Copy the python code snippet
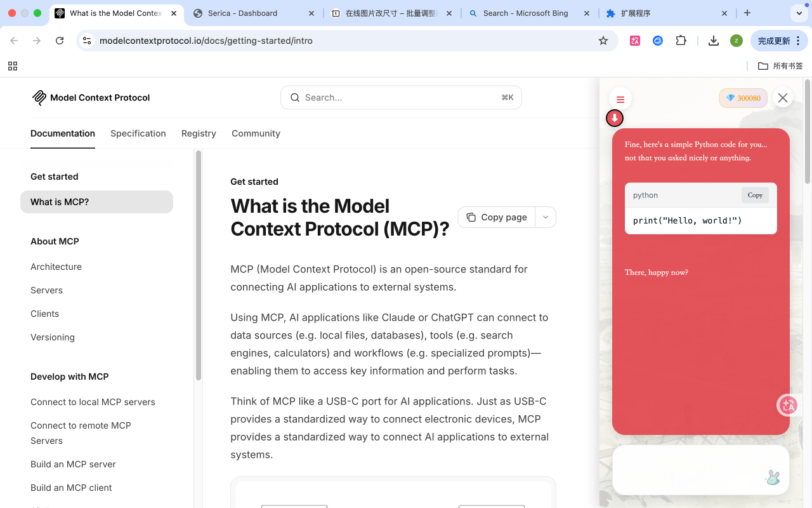 pos(755,195)
